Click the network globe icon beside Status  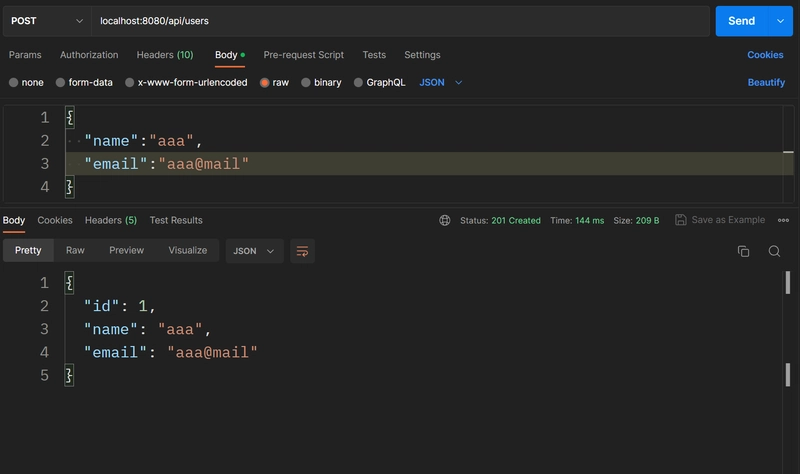(x=445, y=220)
